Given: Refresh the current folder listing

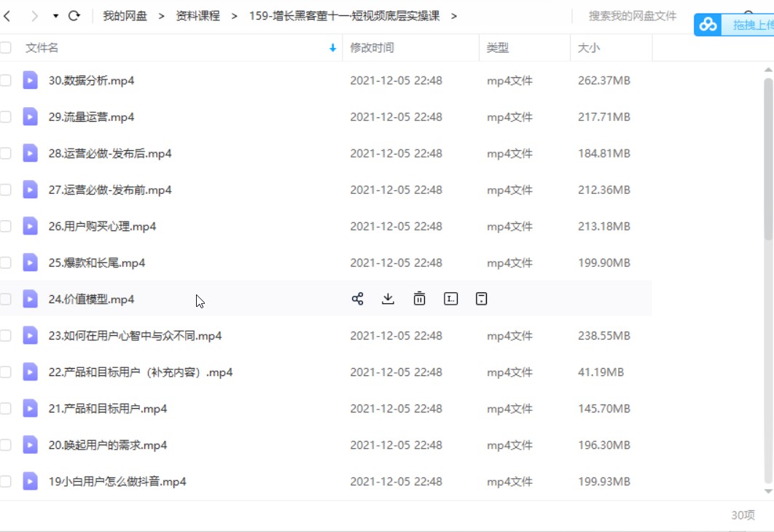Looking at the screenshot, I should point(74,15).
